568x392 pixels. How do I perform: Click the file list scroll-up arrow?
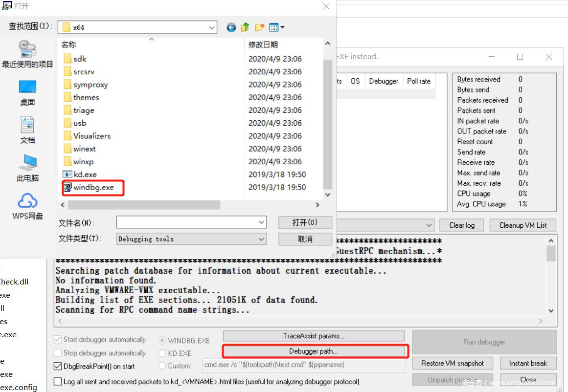click(x=327, y=44)
